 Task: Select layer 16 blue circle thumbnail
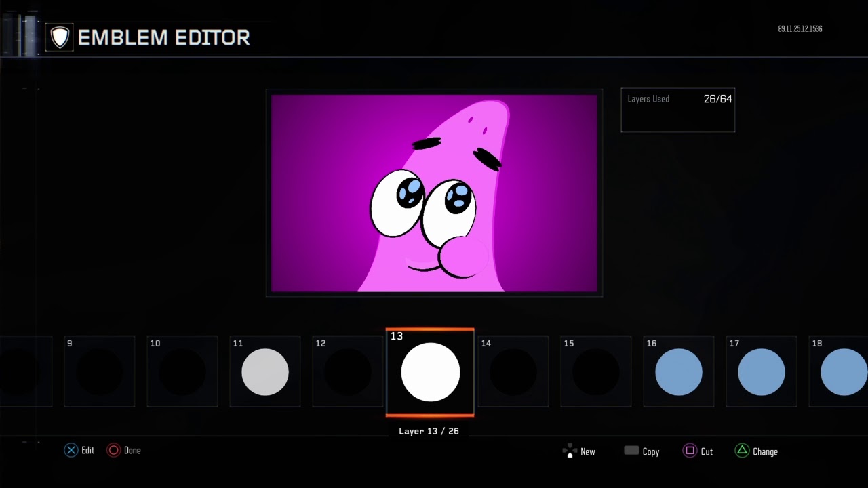[679, 371]
